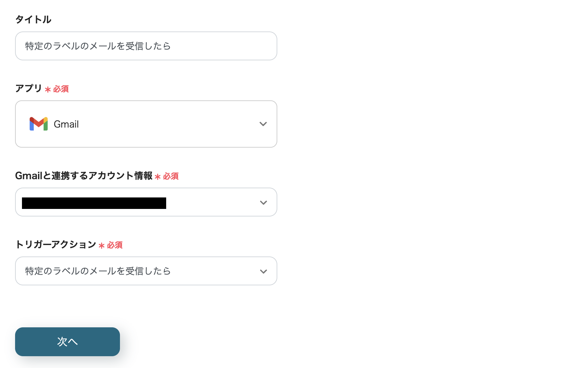The width and height of the screenshot is (588, 368).
Task: Click the chevron on the trigger action field
Action: click(x=263, y=271)
